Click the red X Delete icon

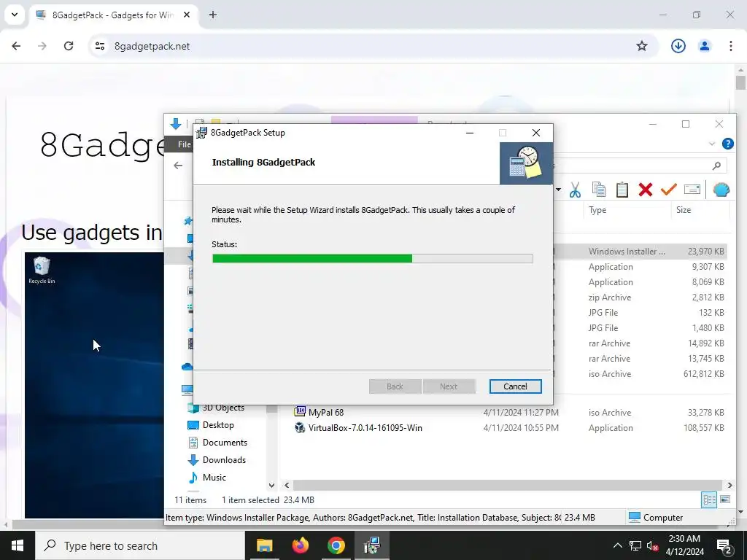pyautogui.click(x=646, y=190)
